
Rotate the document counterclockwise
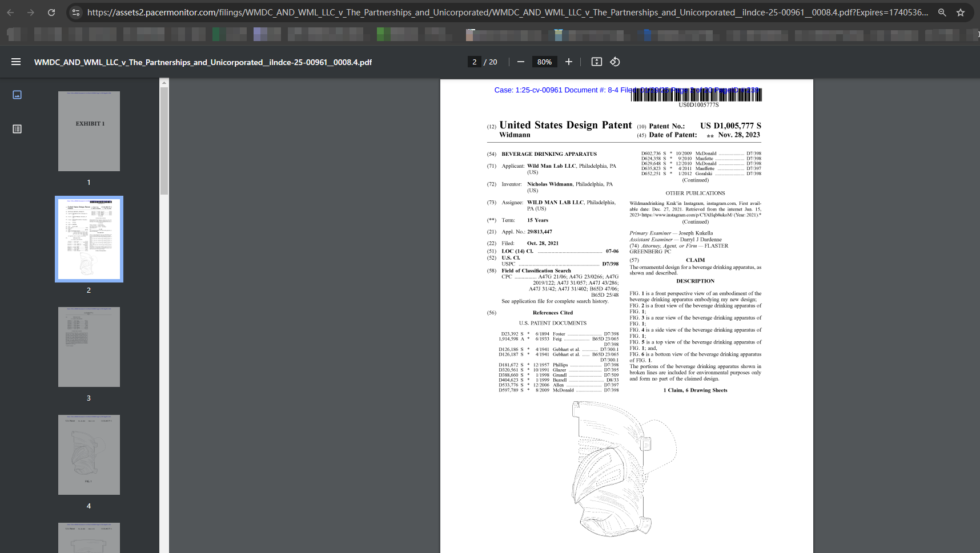[615, 62]
